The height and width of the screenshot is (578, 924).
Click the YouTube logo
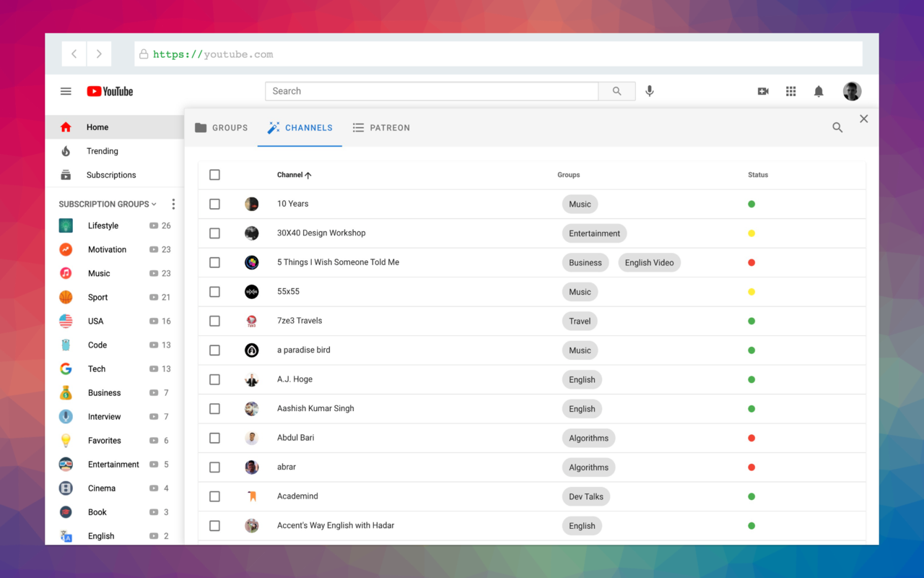click(x=110, y=91)
